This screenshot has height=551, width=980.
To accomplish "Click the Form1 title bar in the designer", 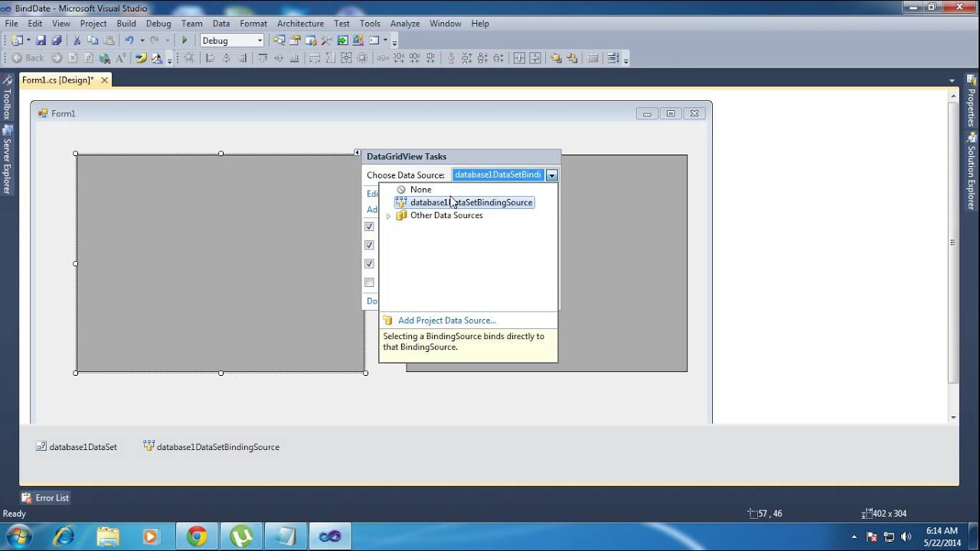I will point(371,113).
